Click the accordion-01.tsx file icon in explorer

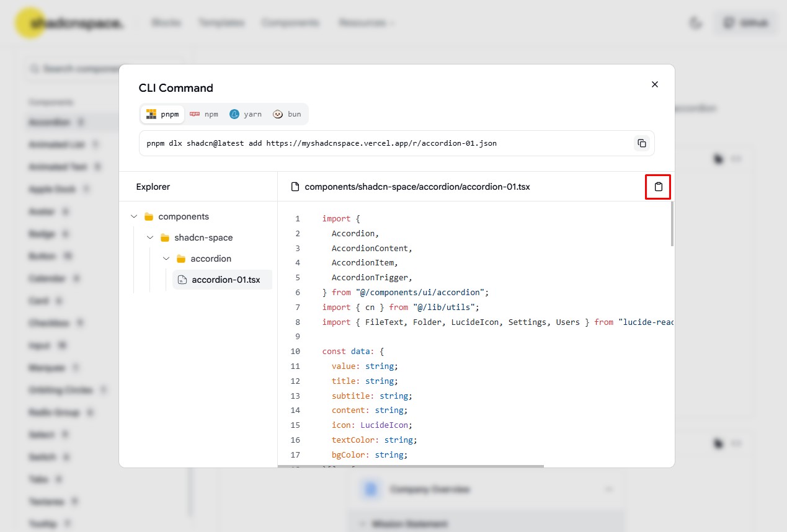tap(182, 280)
